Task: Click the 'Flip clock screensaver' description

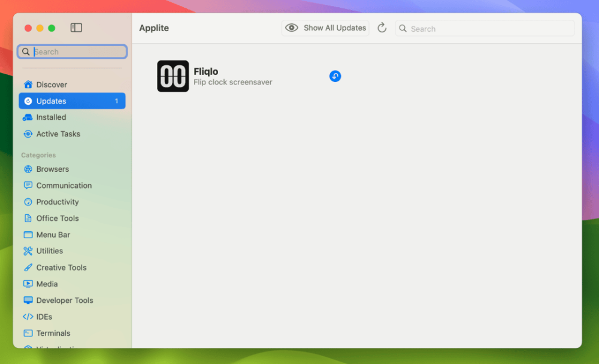Action: click(232, 82)
